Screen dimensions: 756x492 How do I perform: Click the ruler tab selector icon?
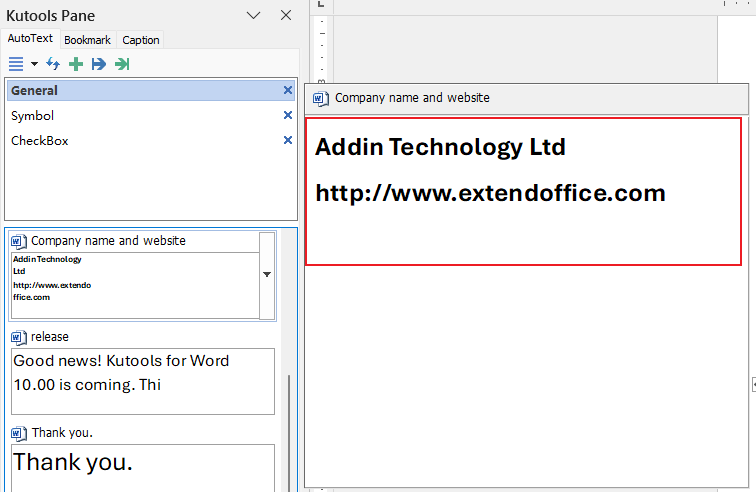(x=322, y=4)
